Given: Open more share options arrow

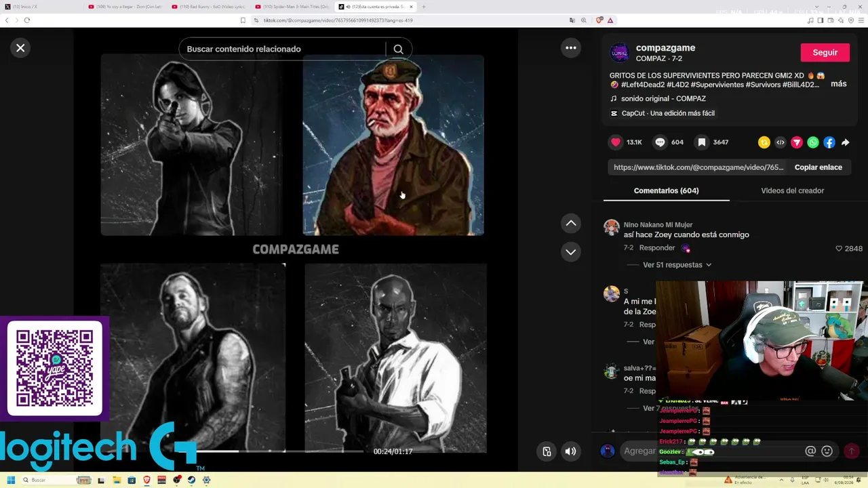Looking at the screenshot, I should 846,142.
